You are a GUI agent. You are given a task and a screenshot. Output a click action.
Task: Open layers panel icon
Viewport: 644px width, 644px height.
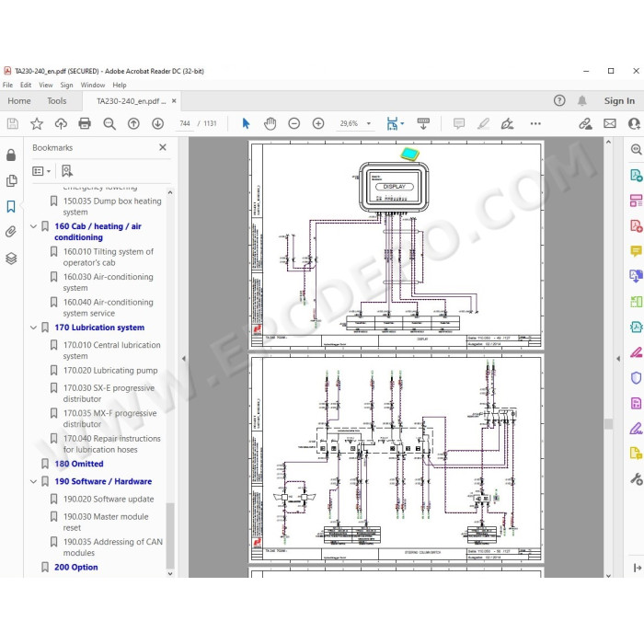(11, 259)
